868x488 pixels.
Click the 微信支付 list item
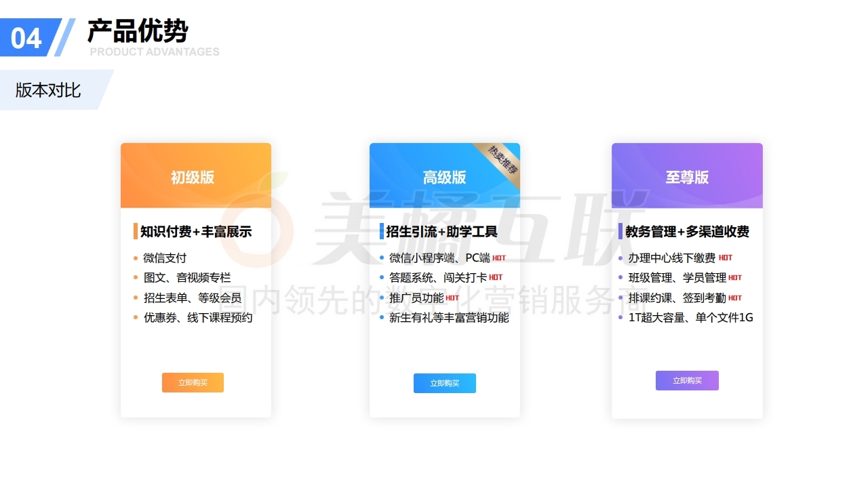pyautogui.click(x=165, y=258)
